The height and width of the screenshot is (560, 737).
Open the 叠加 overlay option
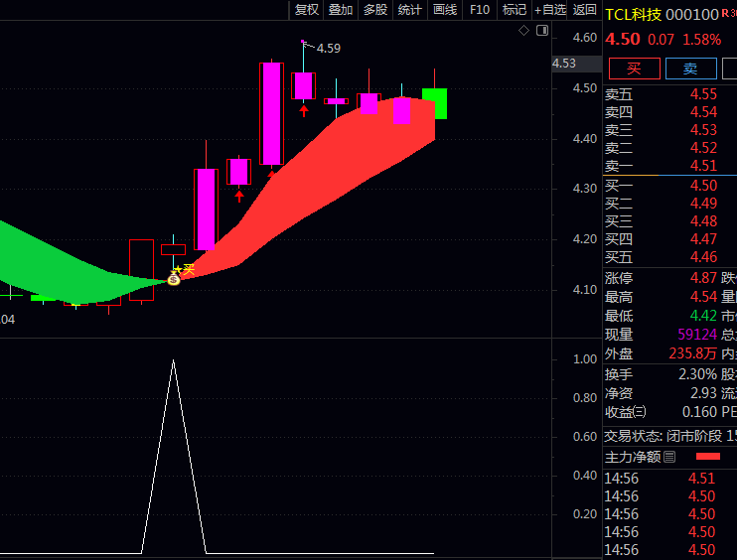(341, 10)
